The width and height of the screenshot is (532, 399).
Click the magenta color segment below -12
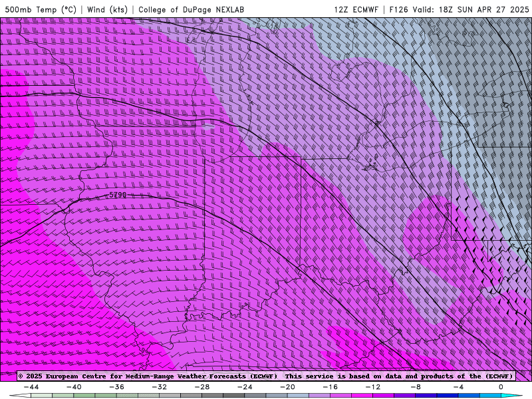pyautogui.click(x=362, y=396)
